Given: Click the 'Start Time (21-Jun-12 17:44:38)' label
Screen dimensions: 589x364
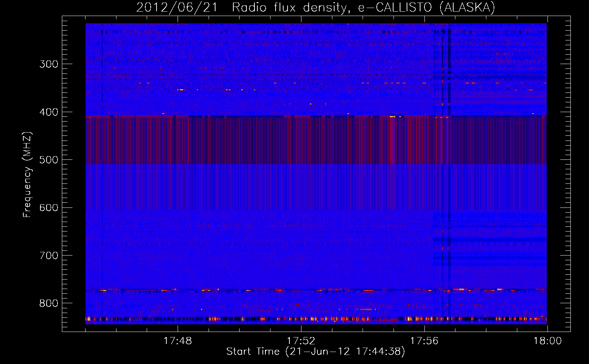Looking at the screenshot, I should [316, 352].
